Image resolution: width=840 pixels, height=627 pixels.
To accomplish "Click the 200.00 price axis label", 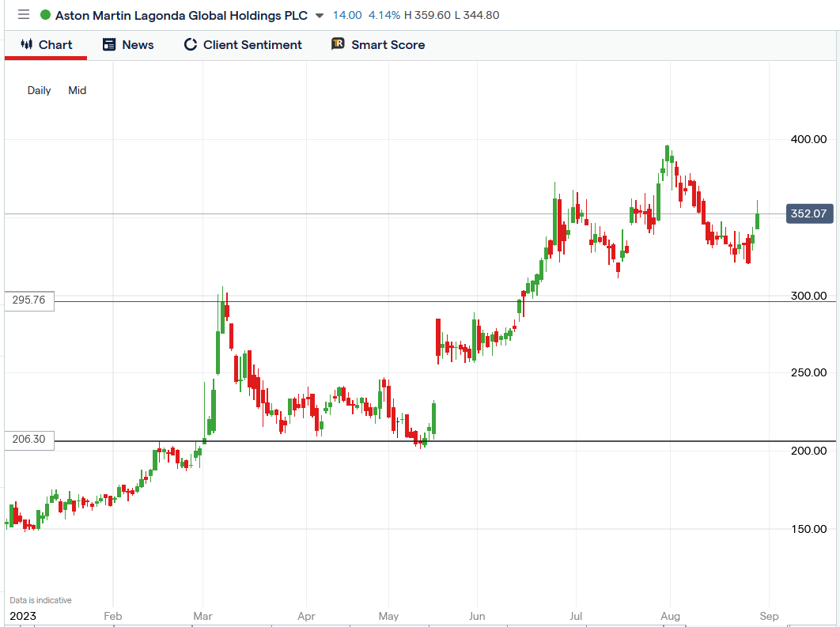I will tap(808, 451).
